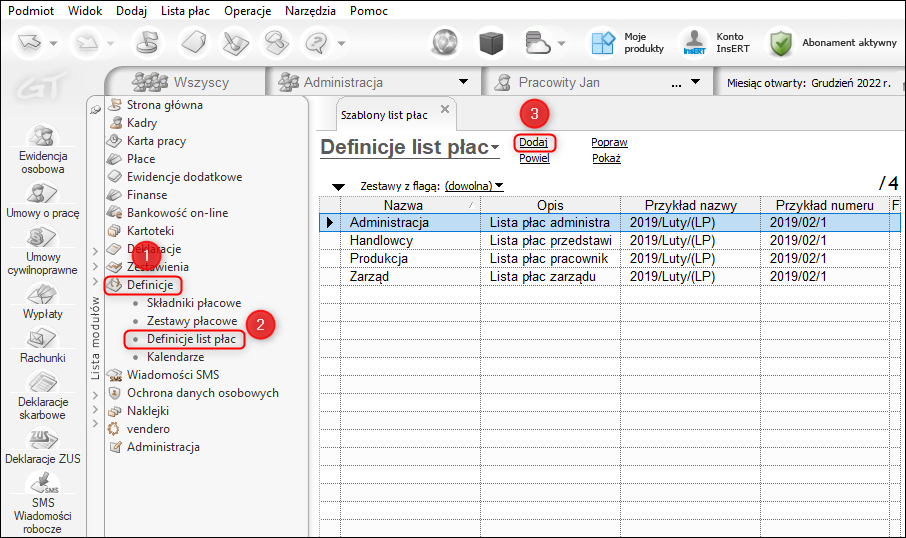Open the Definicje list płac title dropdown

(495, 149)
